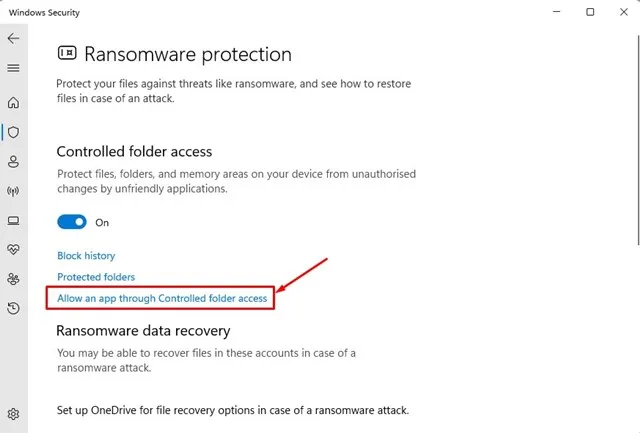
Task: Open Device performance & health heart icon
Action: point(13,249)
